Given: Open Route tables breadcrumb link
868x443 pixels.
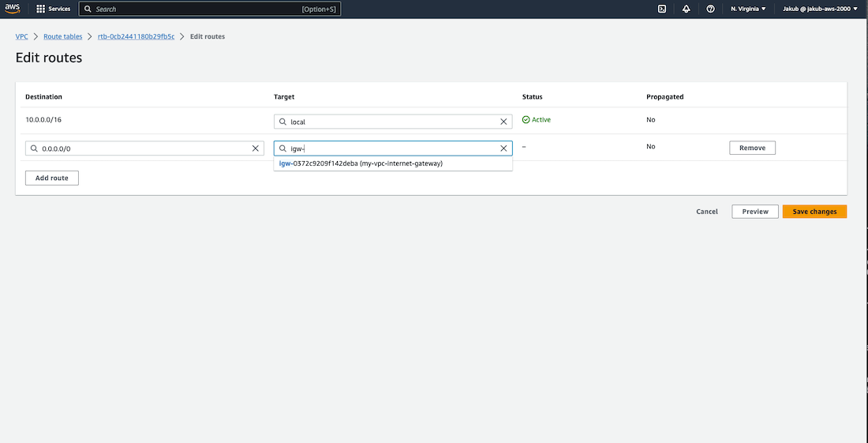Looking at the screenshot, I should pos(62,36).
